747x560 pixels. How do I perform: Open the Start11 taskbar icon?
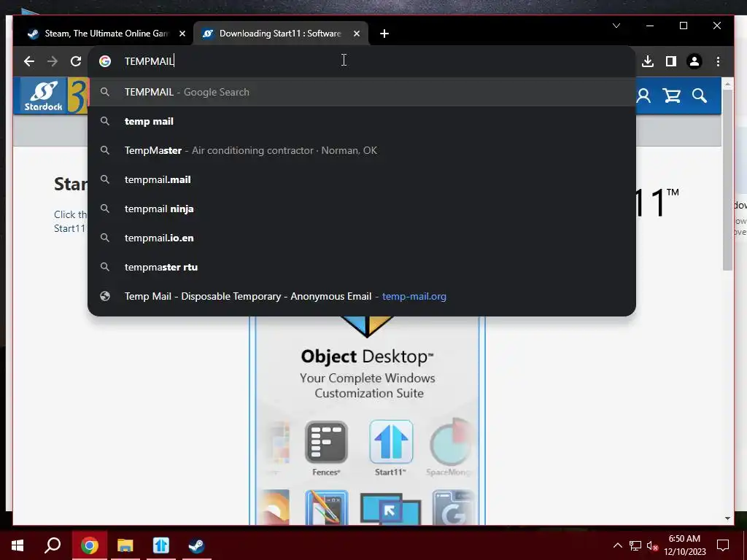point(161,545)
